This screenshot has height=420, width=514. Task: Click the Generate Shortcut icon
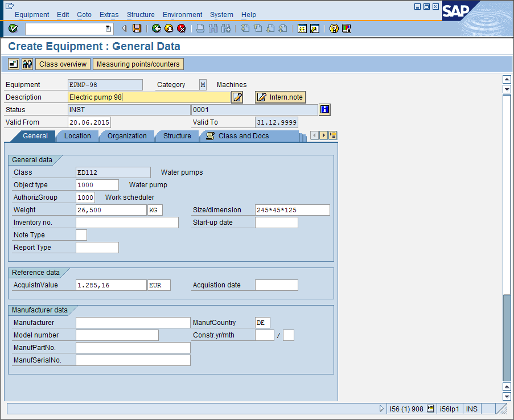point(315,28)
